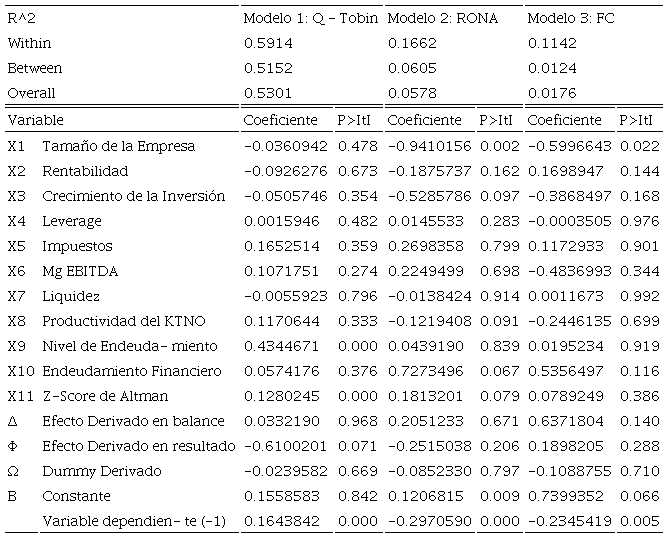Click 'Crecimiento de la Inversión' label

pyautogui.click(x=133, y=196)
